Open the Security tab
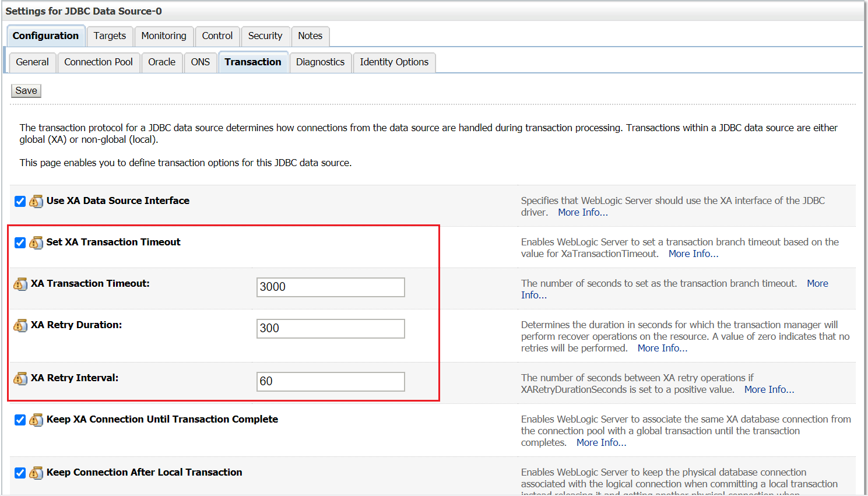This screenshot has height=496, width=868. [x=265, y=36]
